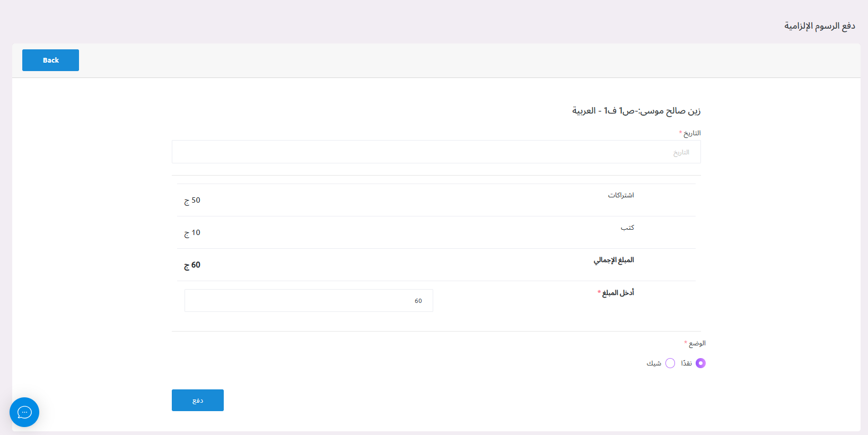
Task: Click the أدخل المبلغ field label
Action: pos(616,292)
